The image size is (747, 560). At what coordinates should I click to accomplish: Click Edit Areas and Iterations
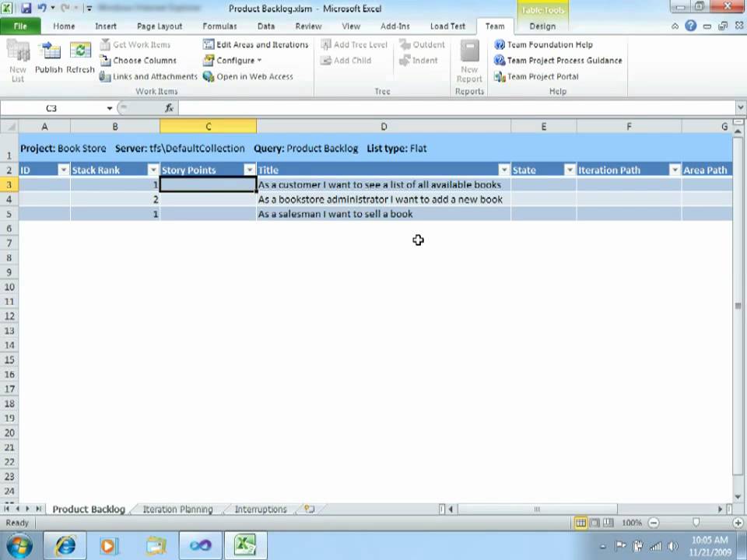point(255,45)
